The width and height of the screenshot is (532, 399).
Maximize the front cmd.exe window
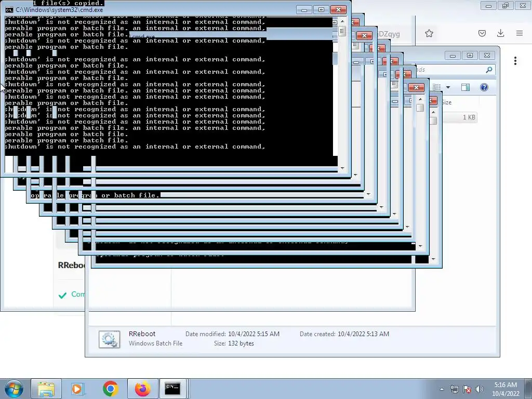click(x=321, y=10)
